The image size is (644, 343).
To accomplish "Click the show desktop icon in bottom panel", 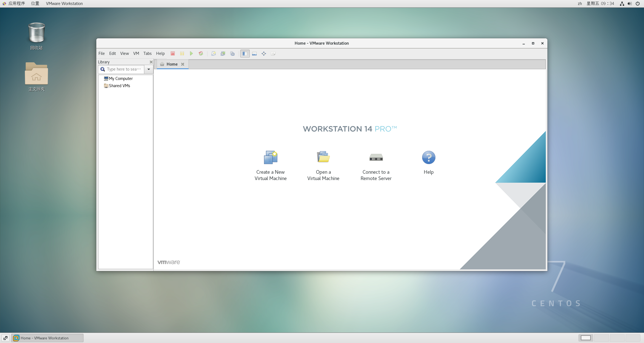I will tap(6, 338).
